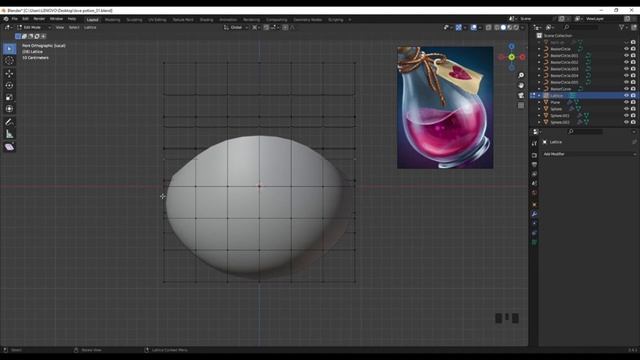Screen dimensions: 640x360
Task: Switch to wireframe viewport shading
Action: 496,27
